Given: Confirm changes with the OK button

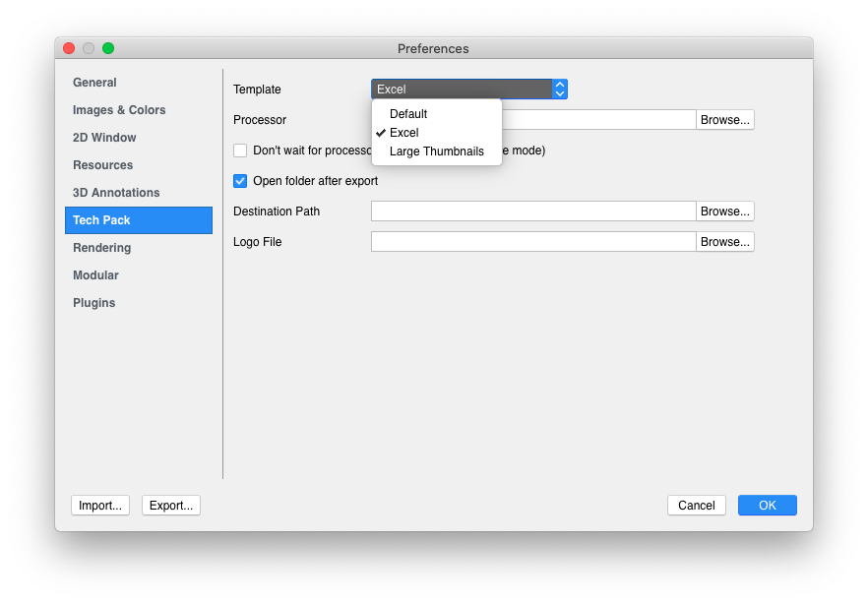Looking at the screenshot, I should coord(767,505).
